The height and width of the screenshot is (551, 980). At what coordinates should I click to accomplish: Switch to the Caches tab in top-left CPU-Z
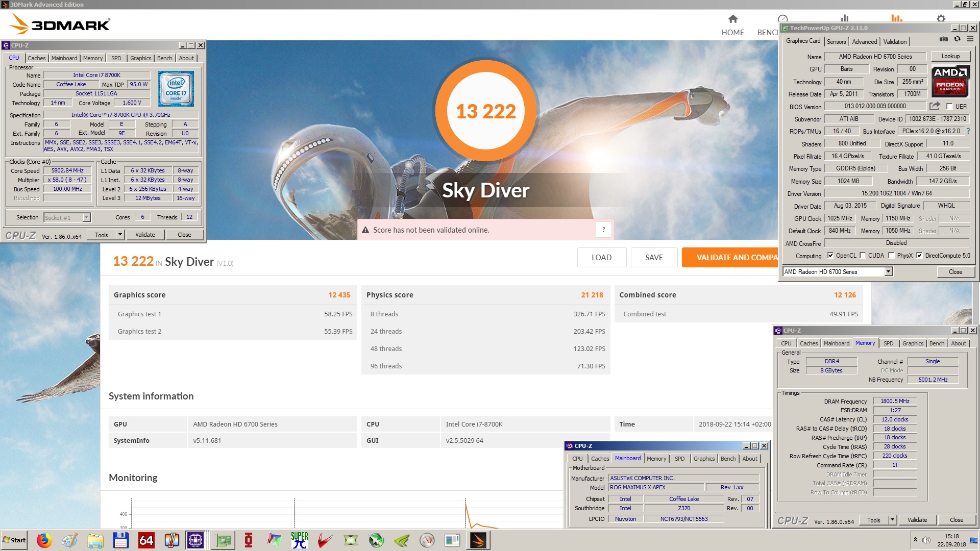coord(36,58)
